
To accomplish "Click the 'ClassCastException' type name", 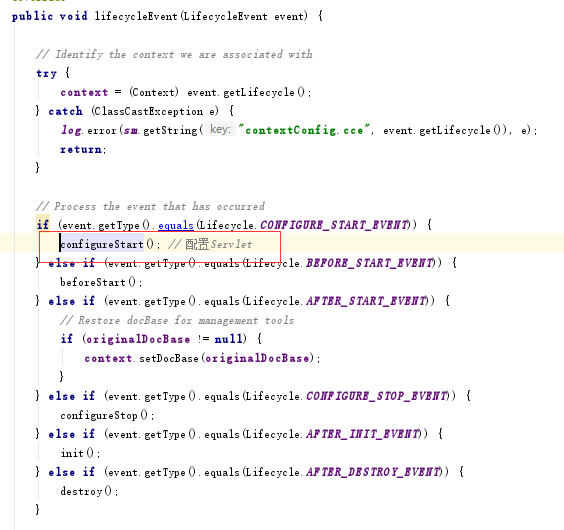I will point(149,111).
